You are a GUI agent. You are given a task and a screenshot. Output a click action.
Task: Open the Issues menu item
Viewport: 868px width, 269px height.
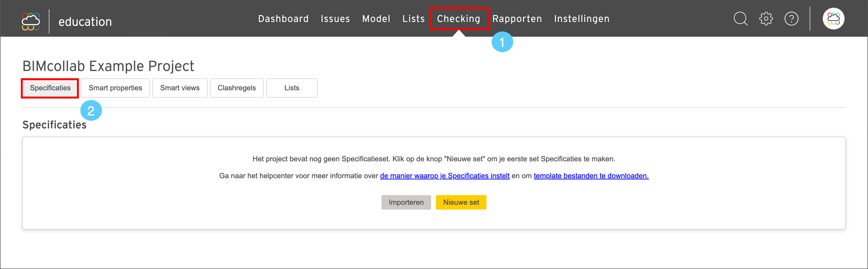pos(335,19)
